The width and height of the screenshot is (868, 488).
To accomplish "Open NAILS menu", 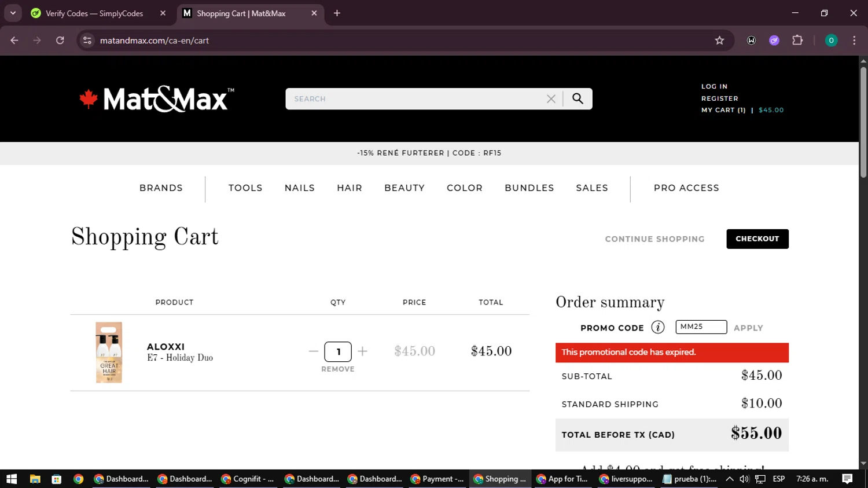I will click(x=300, y=188).
